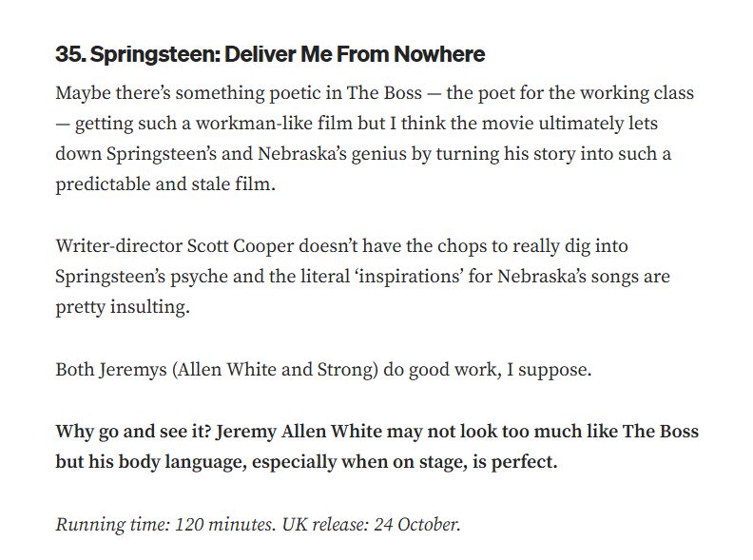Click 'predictable and stale film' text
The height and width of the screenshot is (560, 753).
[163, 184]
